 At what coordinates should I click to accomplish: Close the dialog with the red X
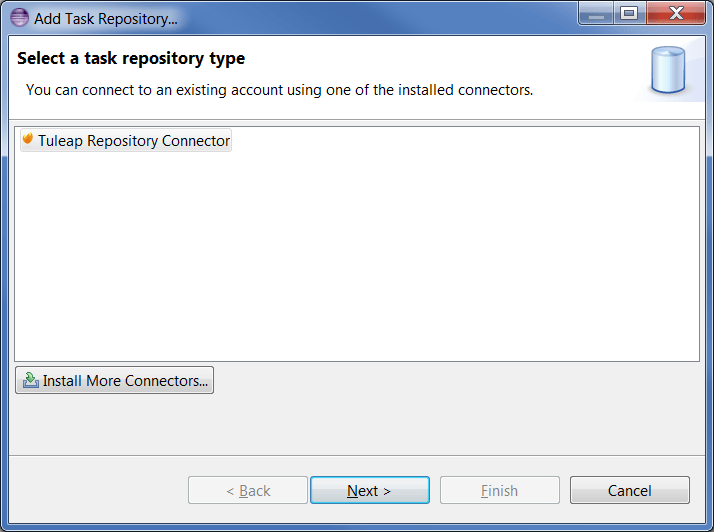click(x=676, y=15)
